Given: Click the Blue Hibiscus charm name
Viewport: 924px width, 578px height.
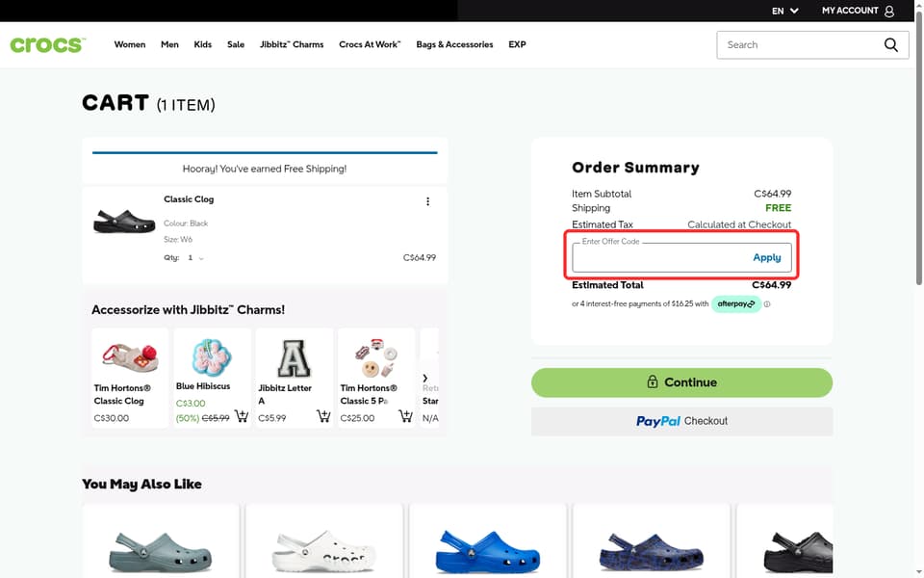Looking at the screenshot, I should pos(203,386).
